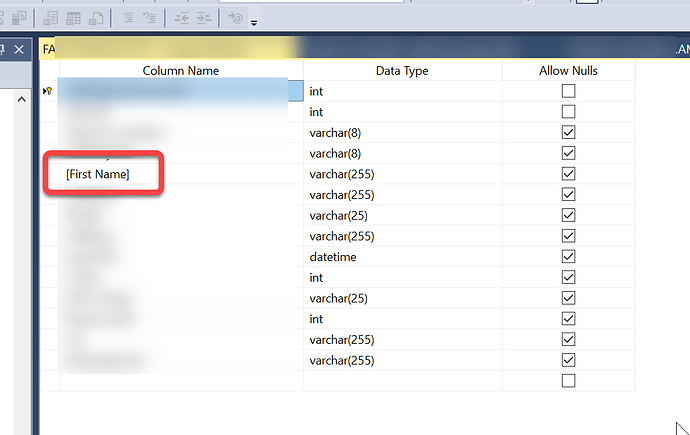The image size is (690, 435).
Task: Check Allow Nulls box in empty bottom row
Action: [569, 381]
